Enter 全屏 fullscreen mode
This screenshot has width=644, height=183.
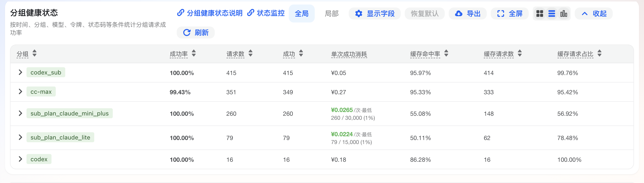(509, 13)
